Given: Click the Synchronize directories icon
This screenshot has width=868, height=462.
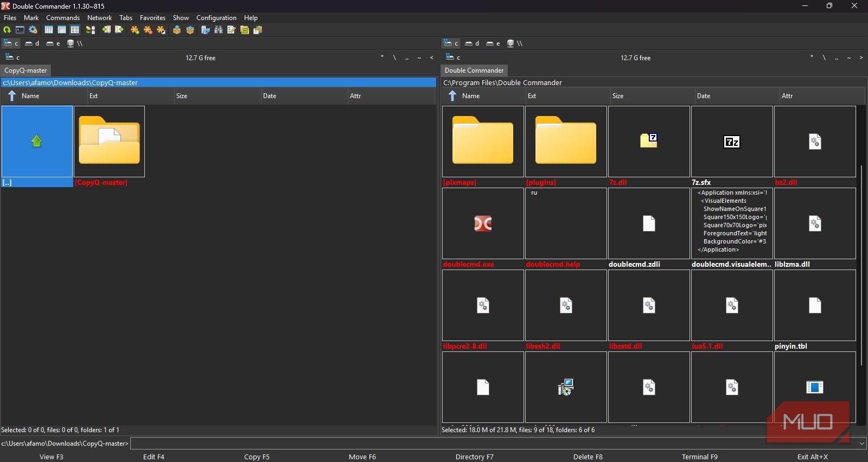Looking at the screenshot, I should [91, 30].
